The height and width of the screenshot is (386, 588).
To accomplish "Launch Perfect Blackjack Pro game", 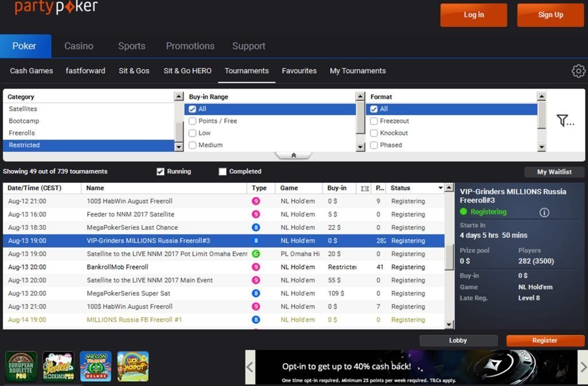I will coord(59,366).
